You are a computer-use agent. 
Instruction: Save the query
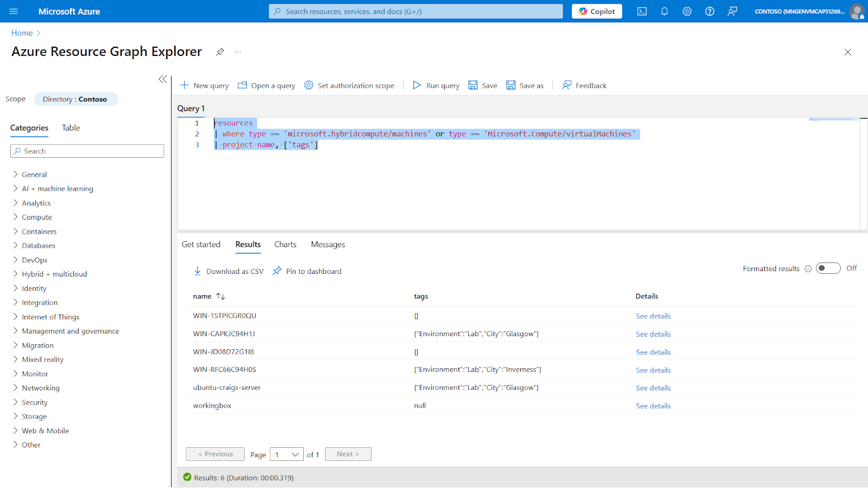[x=483, y=86]
